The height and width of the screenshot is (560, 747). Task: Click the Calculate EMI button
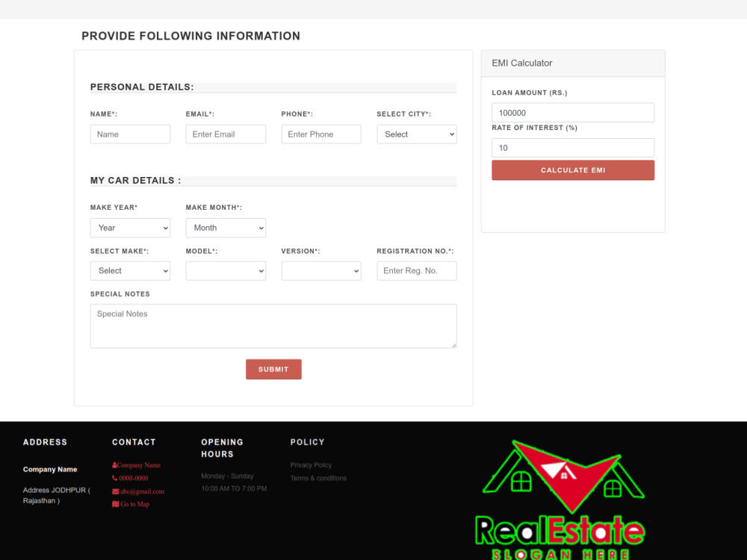pos(573,170)
